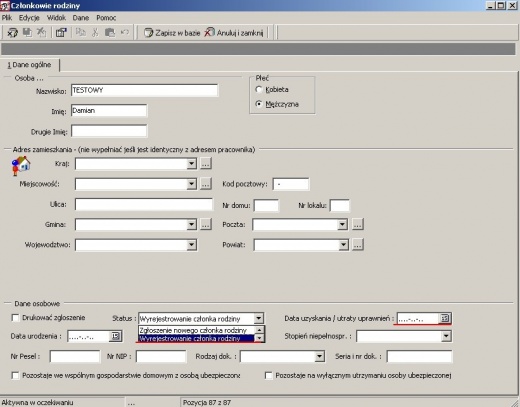The width and height of the screenshot is (520, 407).
Task: Check Pozostaje na wyłącznym utrzymaniu option
Action: (268, 375)
